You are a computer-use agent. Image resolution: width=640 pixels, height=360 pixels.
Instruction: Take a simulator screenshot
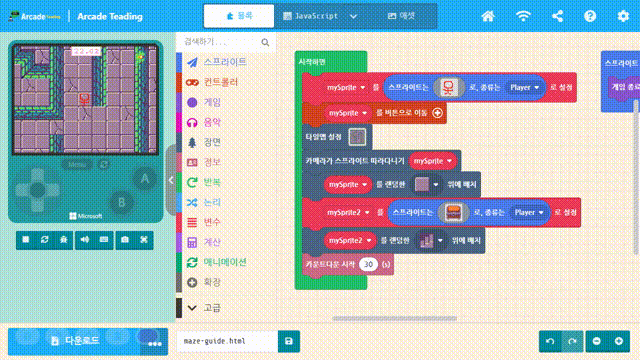pos(124,240)
